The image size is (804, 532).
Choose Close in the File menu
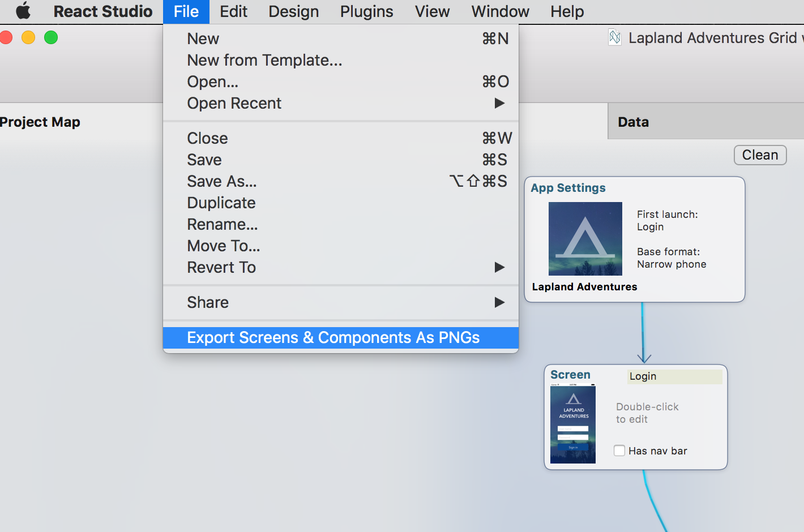tap(341, 138)
